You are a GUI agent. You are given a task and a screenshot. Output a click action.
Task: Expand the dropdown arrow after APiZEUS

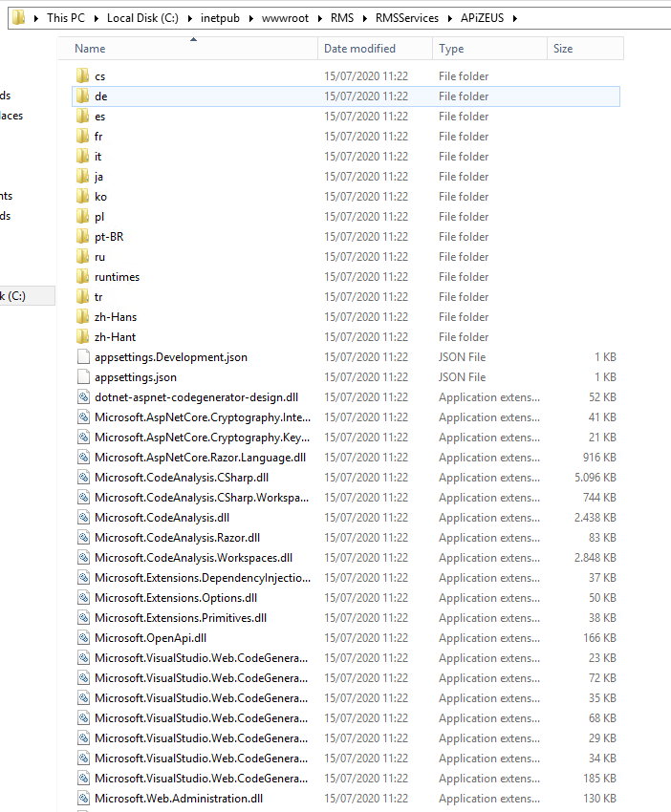pos(514,19)
